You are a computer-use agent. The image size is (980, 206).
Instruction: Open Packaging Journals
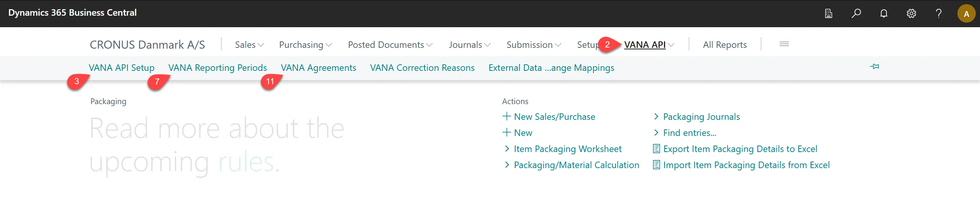click(x=701, y=117)
